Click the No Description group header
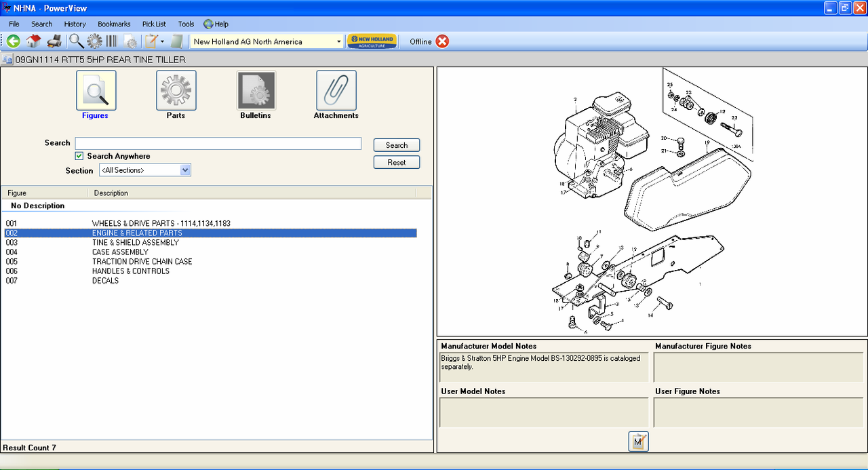The height and width of the screenshot is (470, 868). pyautogui.click(x=38, y=205)
